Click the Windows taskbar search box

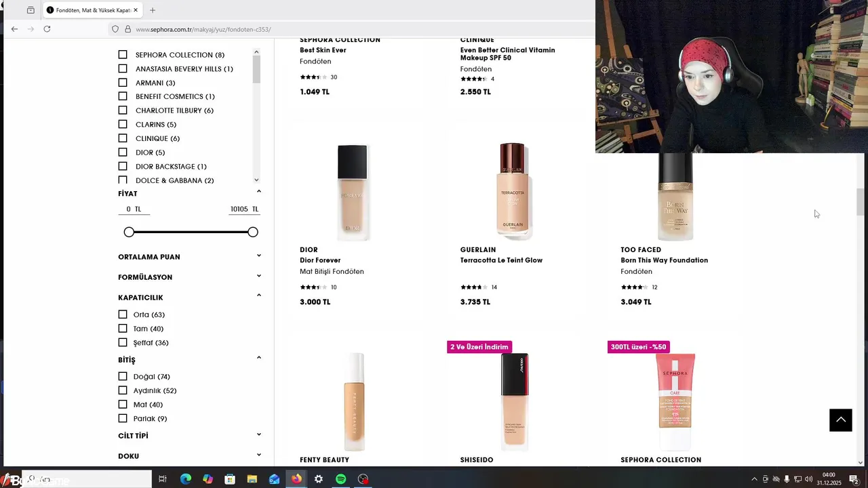click(87, 479)
